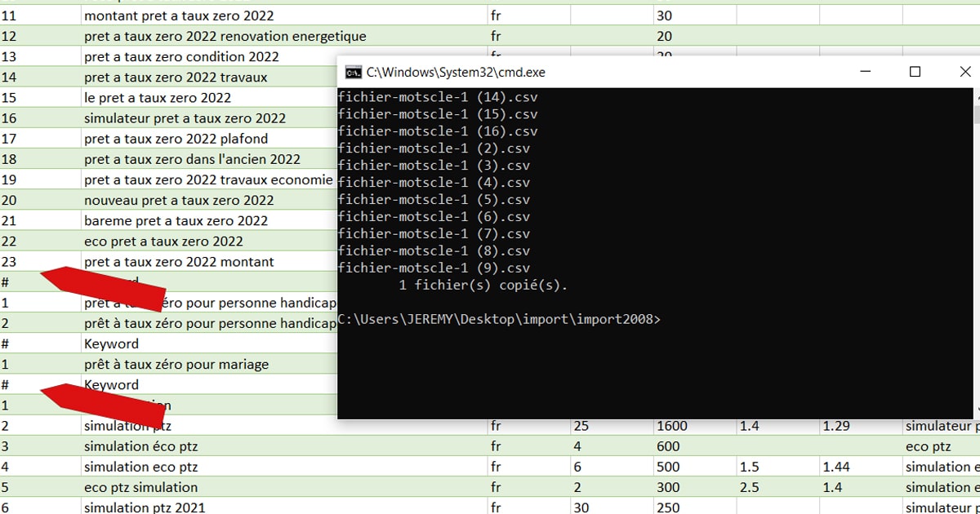Click the command prompt line ending in import2008>

(x=499, y=319)
